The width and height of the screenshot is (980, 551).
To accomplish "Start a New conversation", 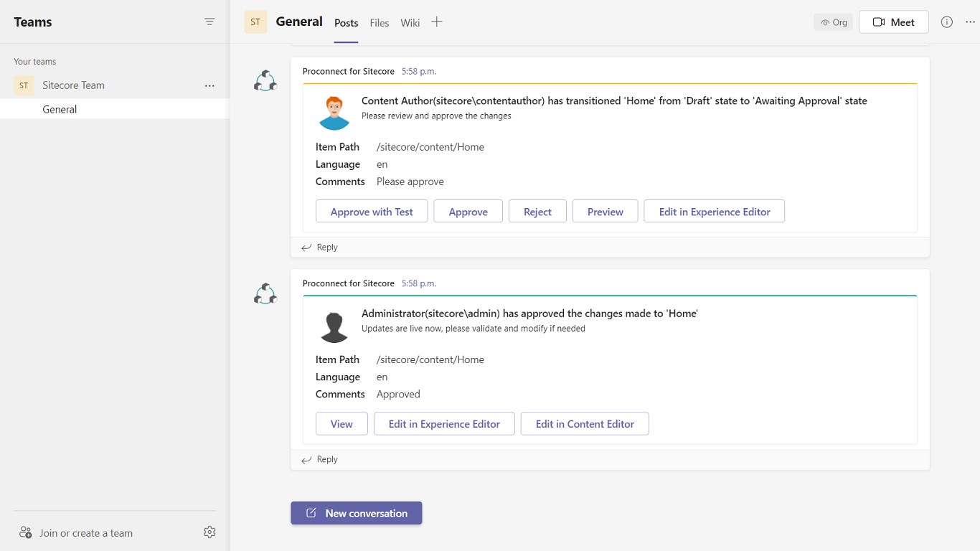I will coord(357,513).
